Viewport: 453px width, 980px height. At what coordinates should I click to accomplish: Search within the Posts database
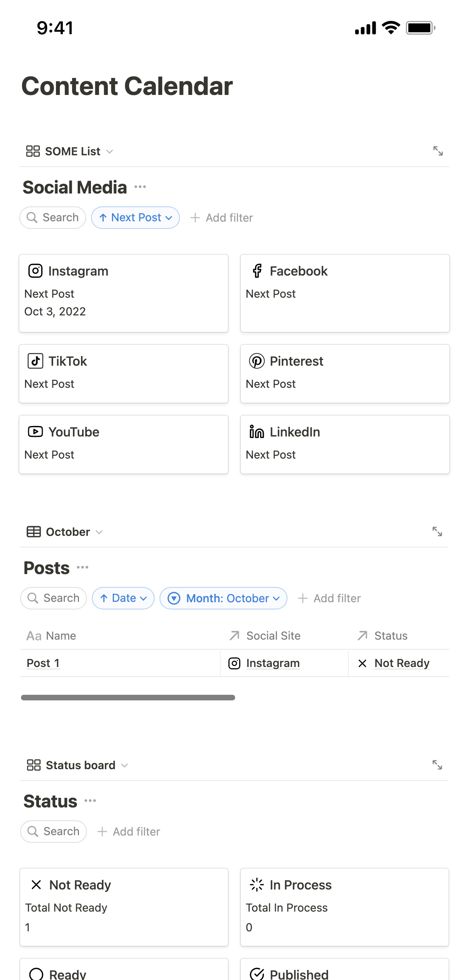point(54,598)
